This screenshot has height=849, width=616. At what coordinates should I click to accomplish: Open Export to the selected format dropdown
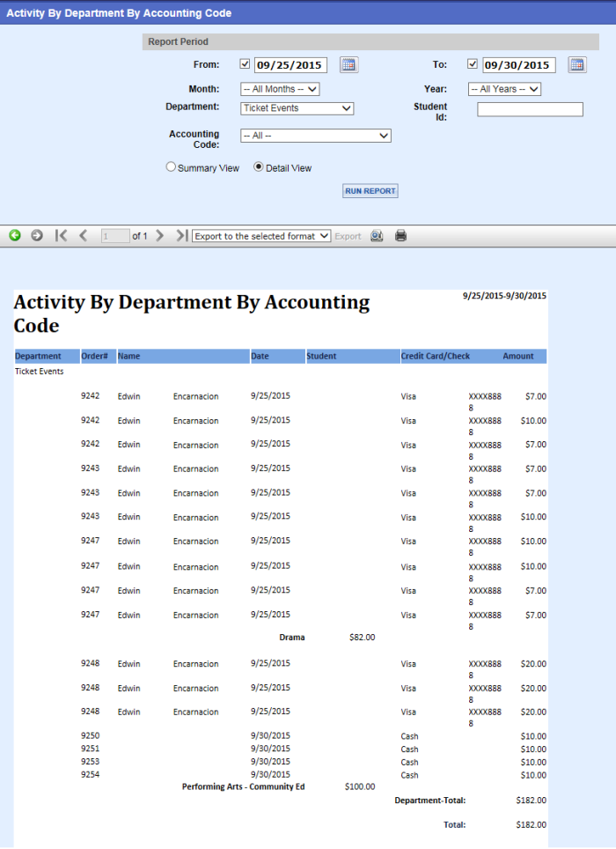pos(261,236)
